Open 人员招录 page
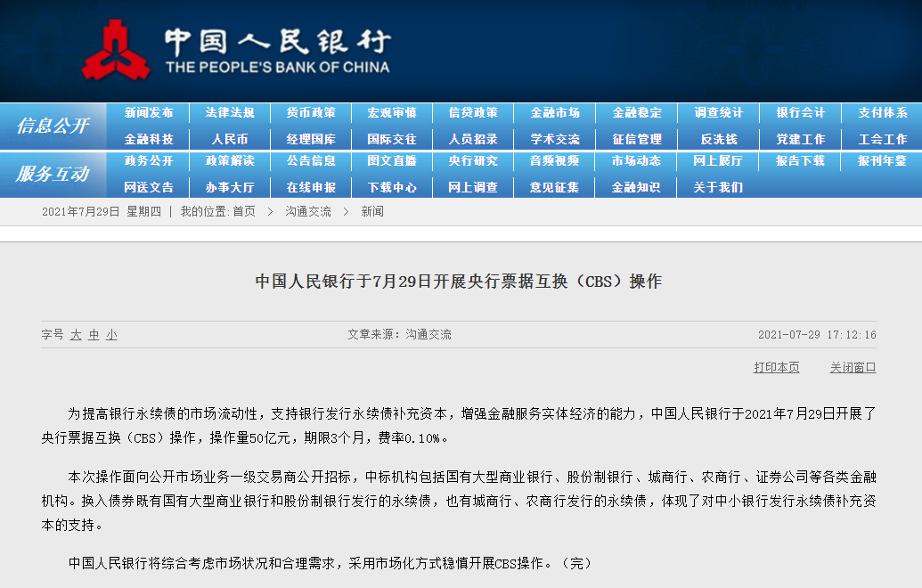This screenshot has width=922, height=588. coord(473,139)
